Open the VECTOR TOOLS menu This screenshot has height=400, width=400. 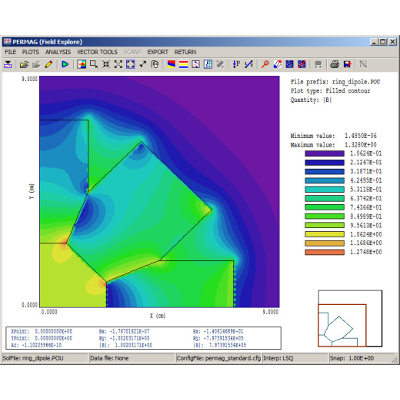click(97, 52)
